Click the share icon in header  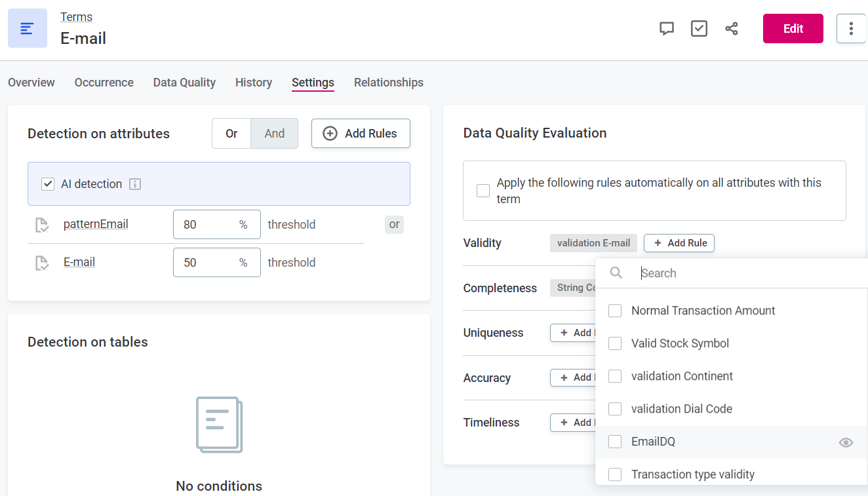(x=732, y=29)
